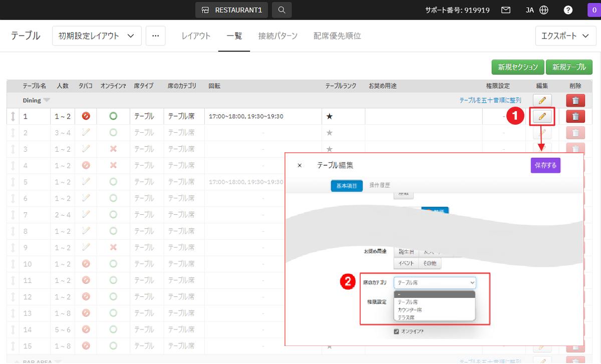The image size is (601, 364).
Task: Click pencil edit icon for table 1
Action: pos(542,117)
